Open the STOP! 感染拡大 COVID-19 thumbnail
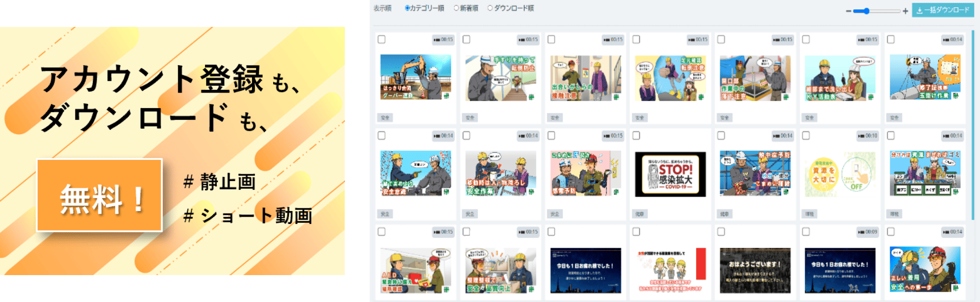Screen dimensions: 980x302 tap(670, 174)
